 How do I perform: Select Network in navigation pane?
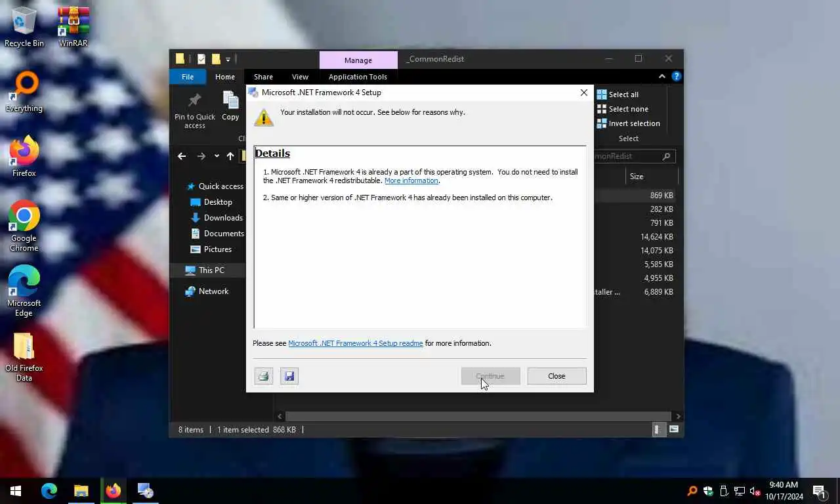click(207, 291)
